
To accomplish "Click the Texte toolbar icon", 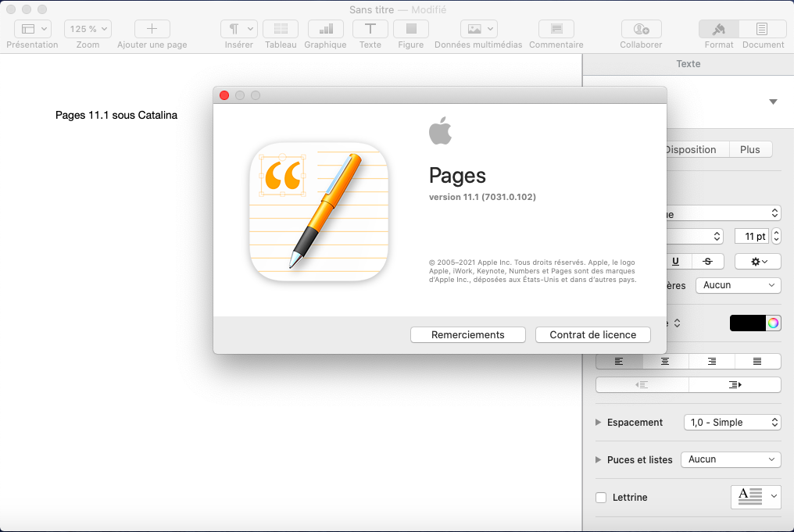I will coord(370,29).
